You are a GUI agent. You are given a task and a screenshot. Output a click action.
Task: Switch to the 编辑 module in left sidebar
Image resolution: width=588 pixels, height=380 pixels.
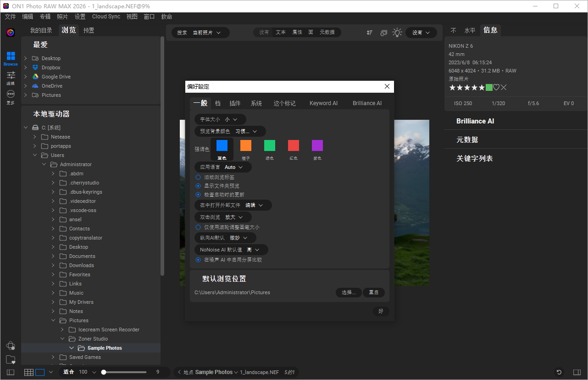(10, 78)
